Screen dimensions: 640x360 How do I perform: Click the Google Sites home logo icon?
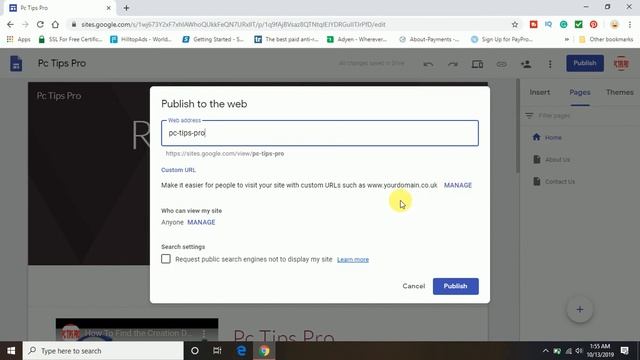[16, 64]
